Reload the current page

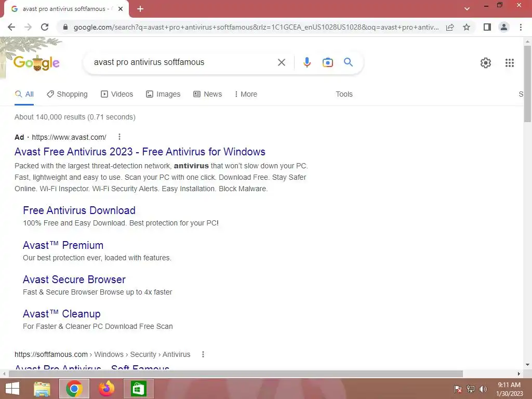(45, 27)
